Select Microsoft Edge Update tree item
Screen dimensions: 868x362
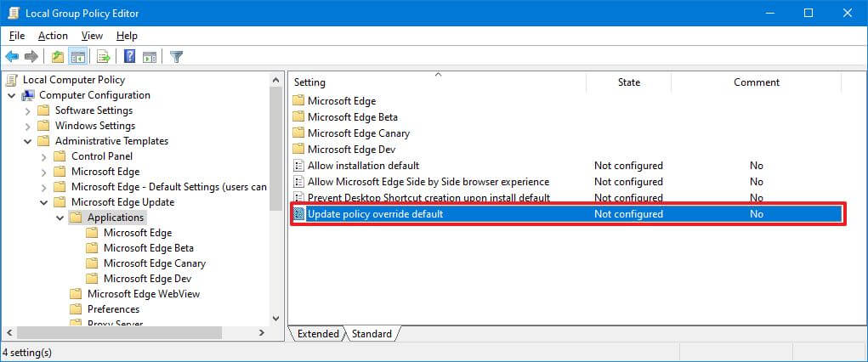[123, 202]
